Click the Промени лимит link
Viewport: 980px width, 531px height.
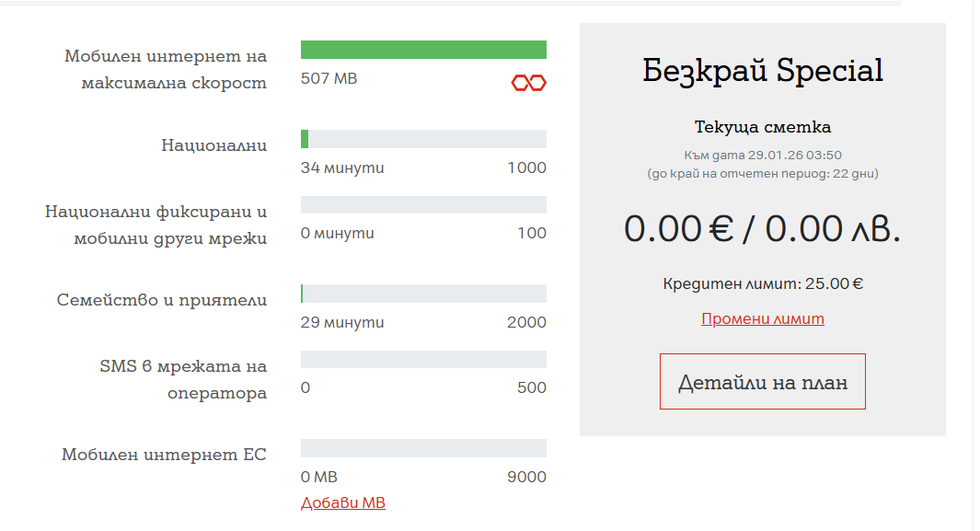tap(763, 319)
